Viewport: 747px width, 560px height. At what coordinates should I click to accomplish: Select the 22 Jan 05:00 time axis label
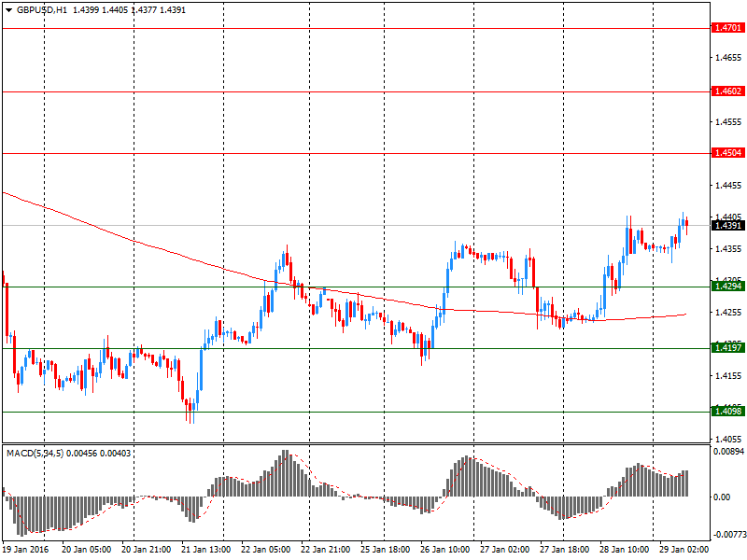pyautogui.click(x=266, y=550)
